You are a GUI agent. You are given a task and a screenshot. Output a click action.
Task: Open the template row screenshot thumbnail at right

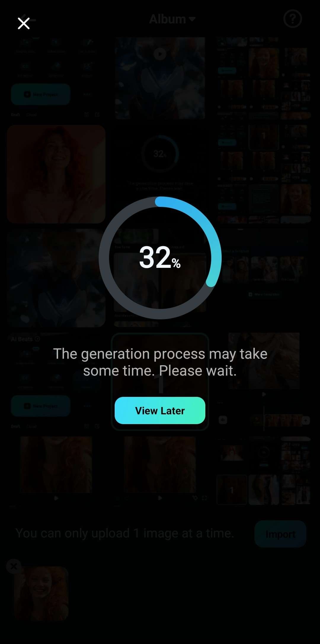coord(264,278)
